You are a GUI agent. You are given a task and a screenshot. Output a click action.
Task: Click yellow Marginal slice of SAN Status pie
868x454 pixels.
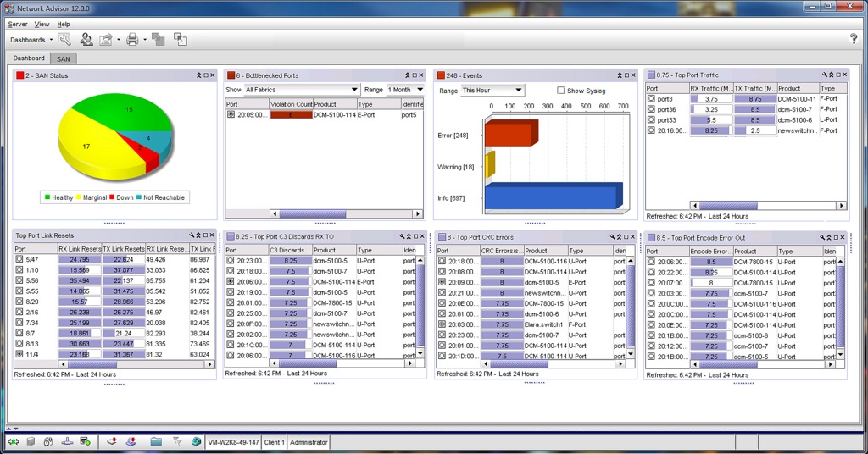88,145
